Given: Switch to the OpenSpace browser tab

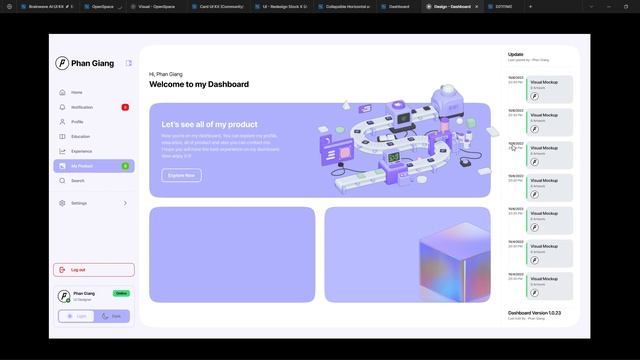Looking at the screenshot, I should click(x=103, y=7).
